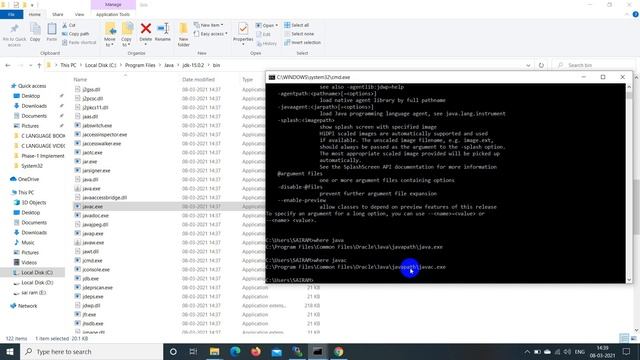Click Java in address path

(x=169, y=65)
